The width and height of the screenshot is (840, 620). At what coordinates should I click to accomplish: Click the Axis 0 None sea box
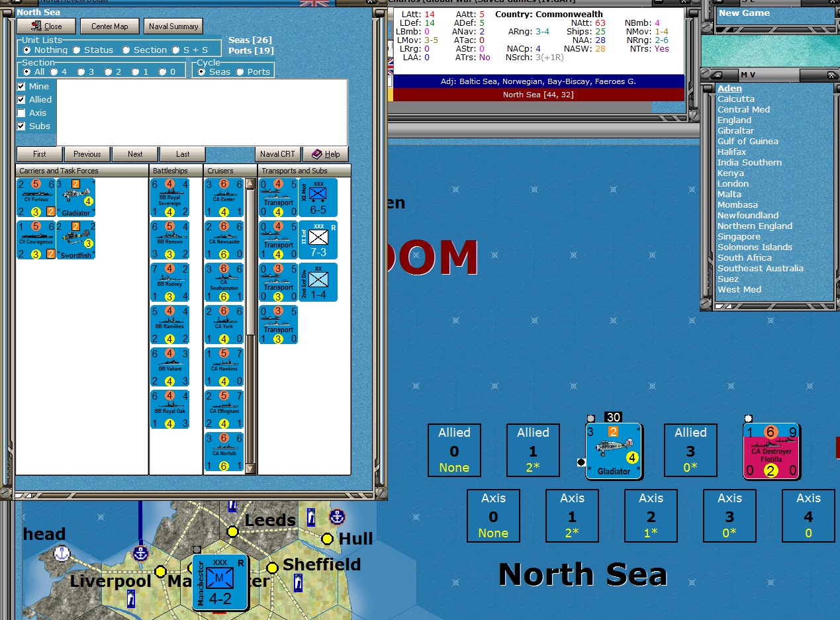(493, 516)
